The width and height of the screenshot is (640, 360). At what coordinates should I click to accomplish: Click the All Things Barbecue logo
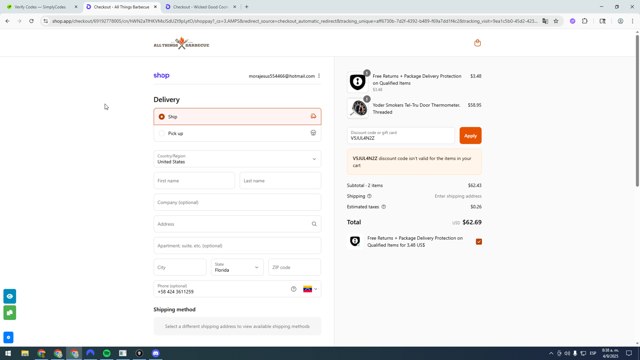(181, 43)
